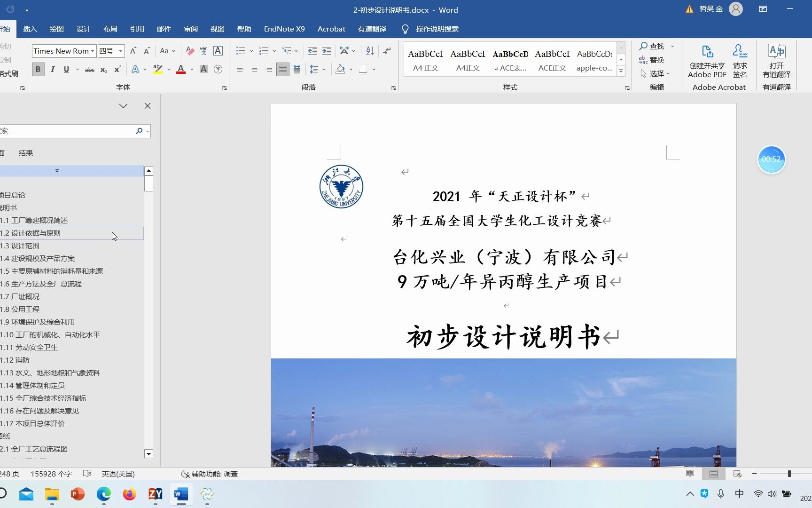The width and height of the screenshot is (812, 508).
Task: Align text right
Action: coord(268,69)
